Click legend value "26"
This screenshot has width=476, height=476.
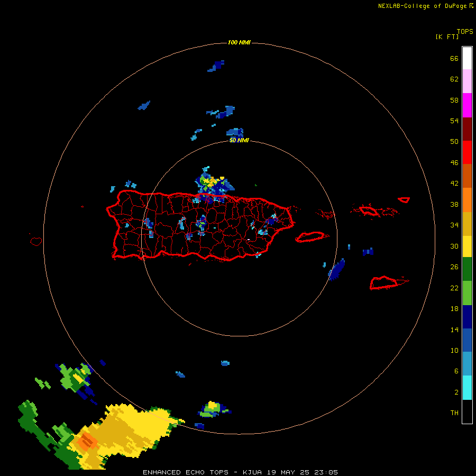454,267
